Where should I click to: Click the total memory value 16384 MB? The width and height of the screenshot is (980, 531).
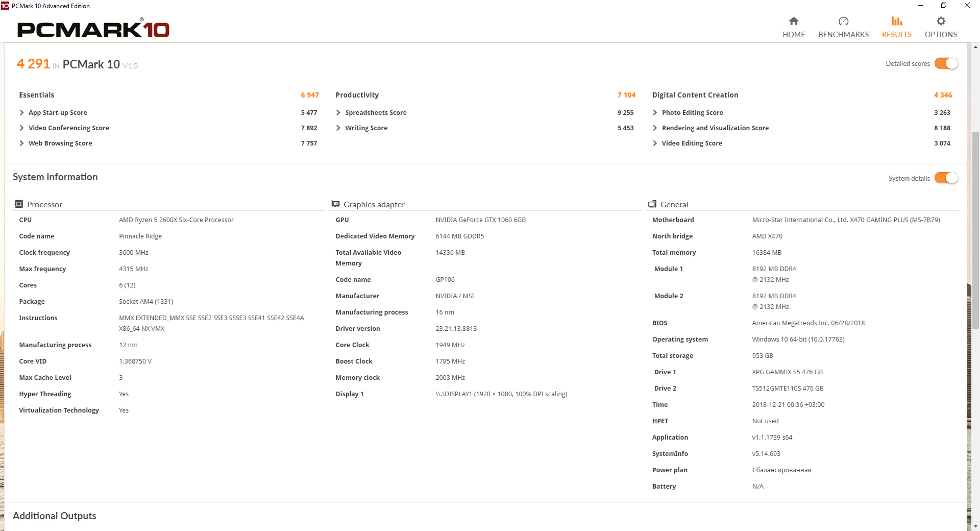pos(767,253)
